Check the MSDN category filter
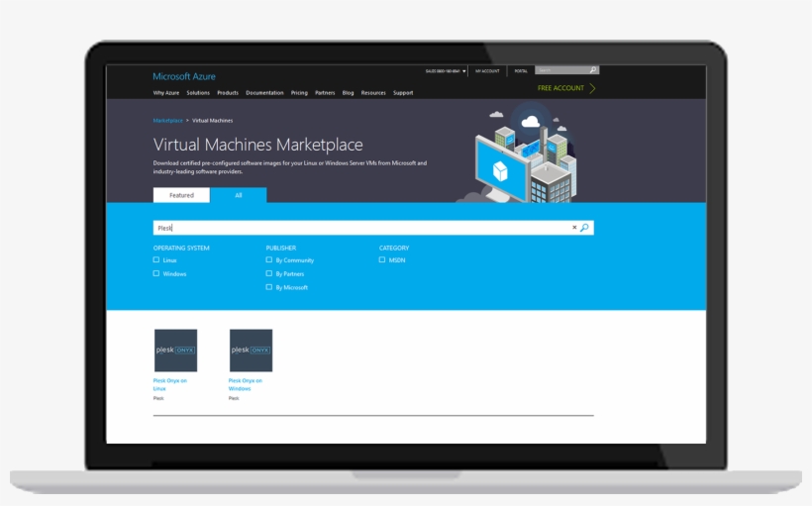 [x=382, y=260]
